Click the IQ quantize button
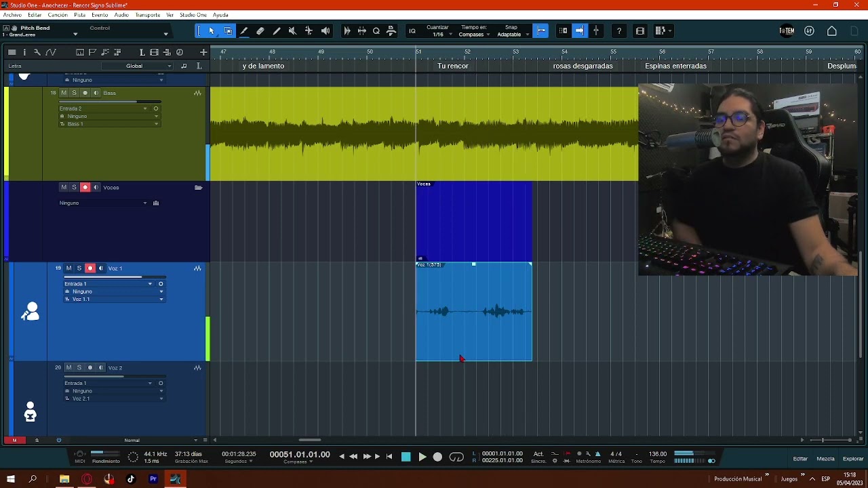The height and width of the screenshot is (488, 868). pos(412,30)
